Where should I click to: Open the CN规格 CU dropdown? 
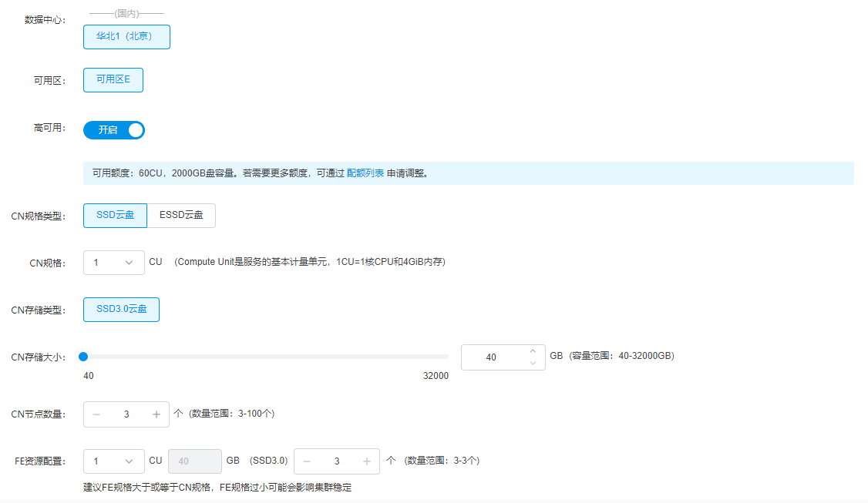(114, 263)
